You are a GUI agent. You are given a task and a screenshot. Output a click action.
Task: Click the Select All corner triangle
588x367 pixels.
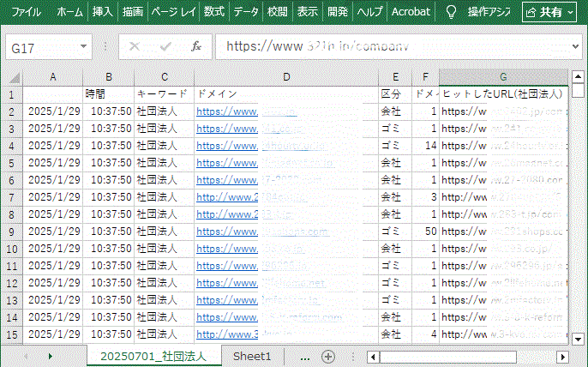(15, 78)
